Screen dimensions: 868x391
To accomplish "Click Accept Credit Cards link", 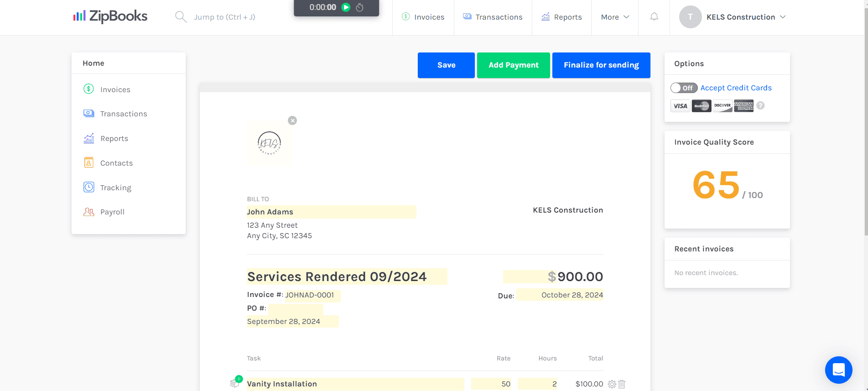I will pos(736,88).
